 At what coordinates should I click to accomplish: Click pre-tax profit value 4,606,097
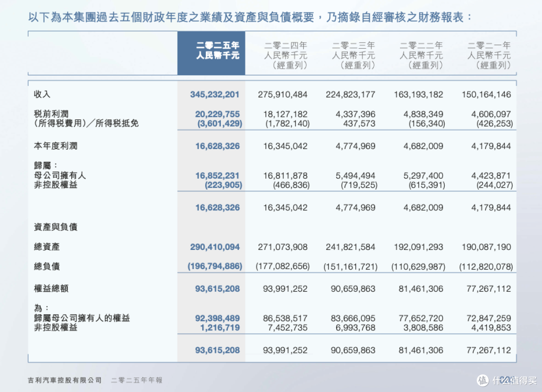pyautogui.click(x=491, y=114)
